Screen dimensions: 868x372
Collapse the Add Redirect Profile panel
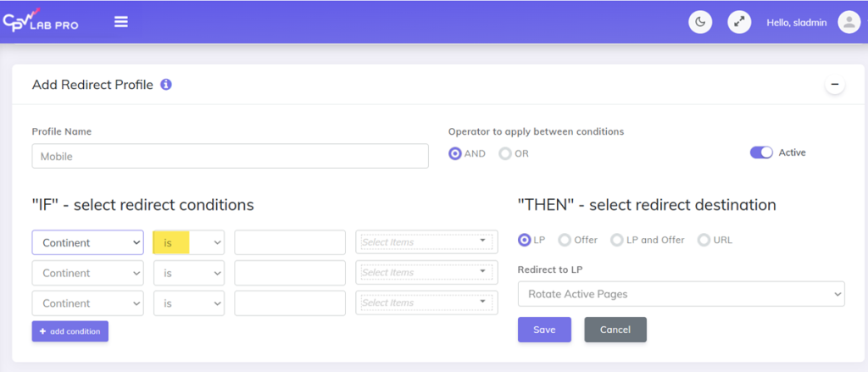coord(835,85)
